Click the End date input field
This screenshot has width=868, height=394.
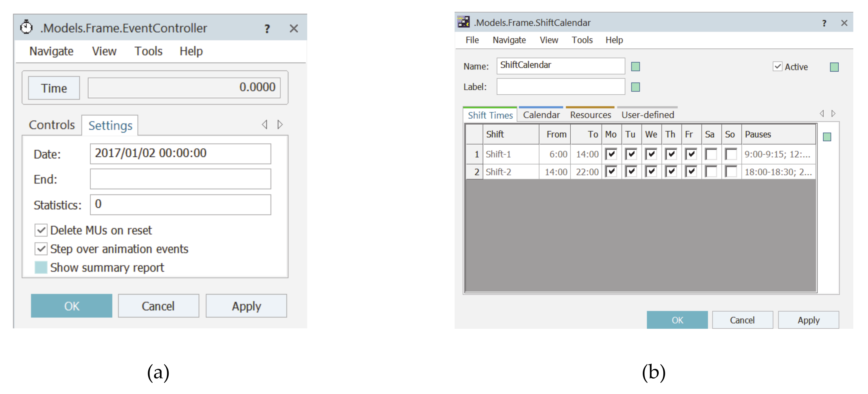point(180,179)
